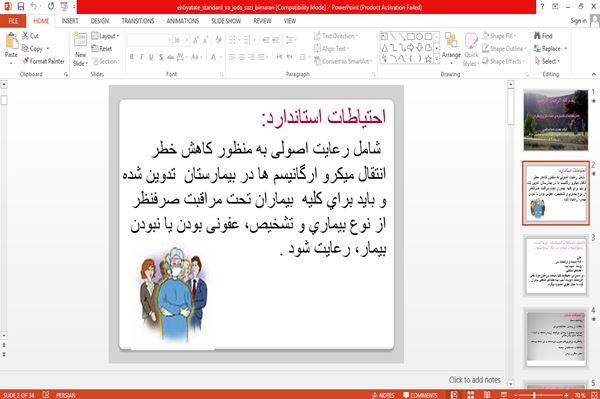
Task: Click the zoom out minus button
Action: pos(515,395)
